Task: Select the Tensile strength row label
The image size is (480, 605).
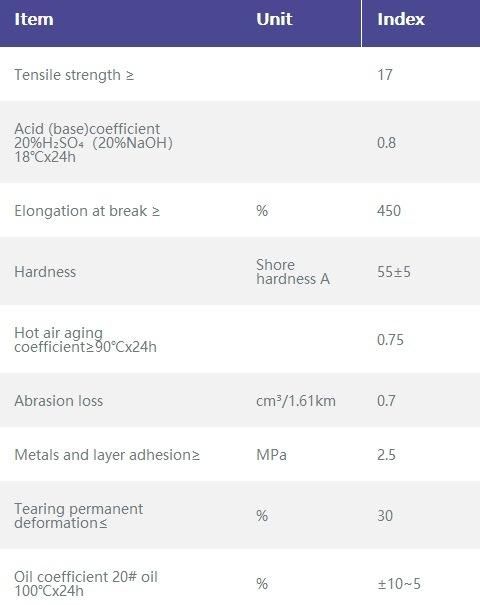Action: [74, 75]
